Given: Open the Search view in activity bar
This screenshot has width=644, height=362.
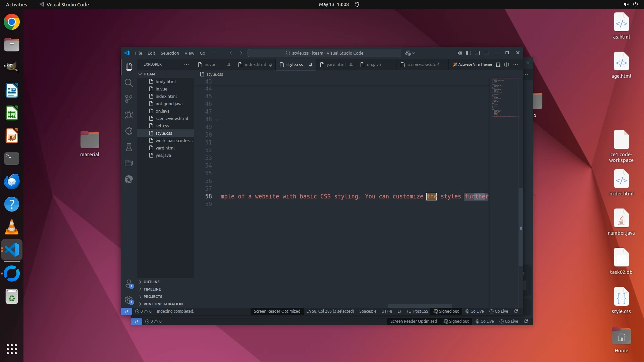Looking at the screenshot, I should [x=128, y=83].
